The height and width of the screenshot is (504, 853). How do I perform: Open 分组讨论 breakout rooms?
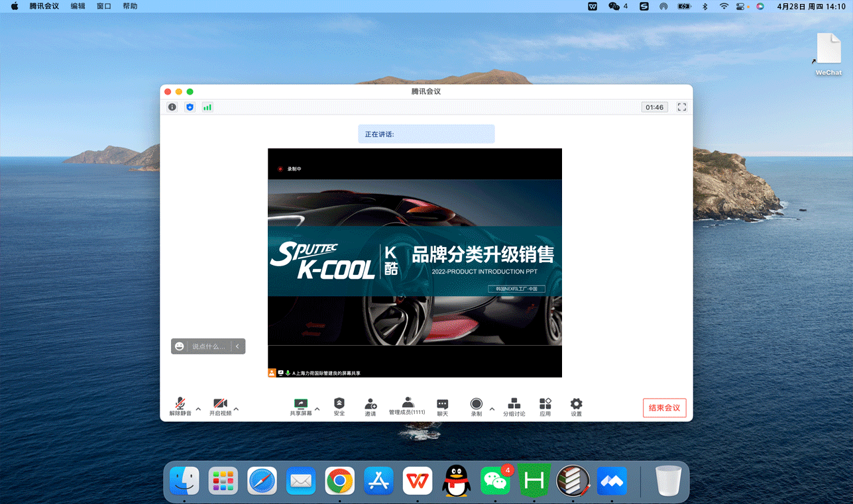tap(514, 407)
